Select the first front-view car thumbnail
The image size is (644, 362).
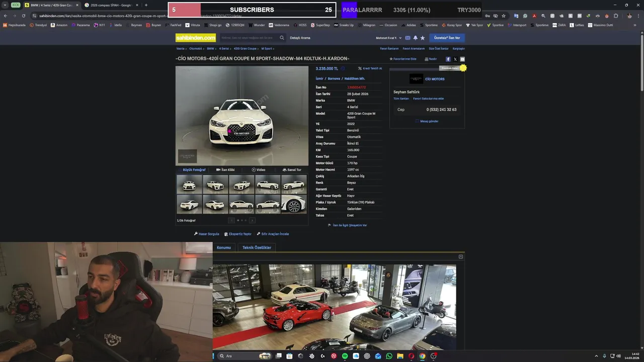tap(189, 185)
